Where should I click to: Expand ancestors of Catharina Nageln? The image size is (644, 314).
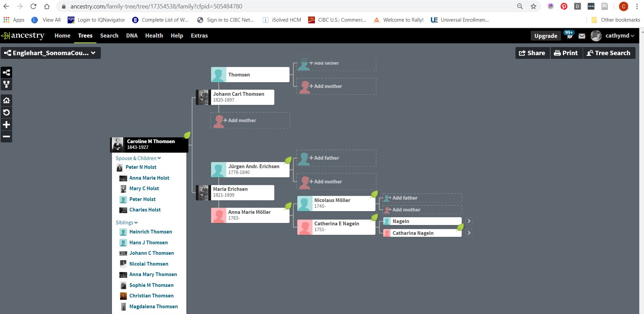click(469, 233)
